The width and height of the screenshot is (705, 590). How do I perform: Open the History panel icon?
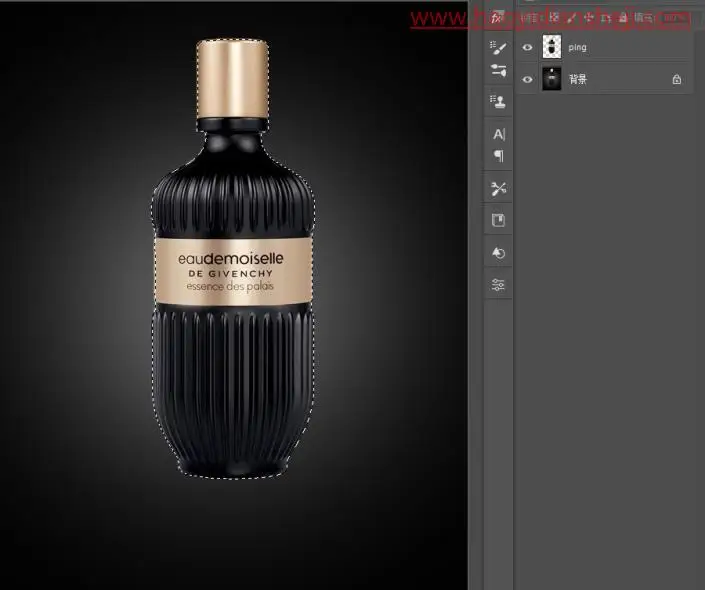(498, 253)
